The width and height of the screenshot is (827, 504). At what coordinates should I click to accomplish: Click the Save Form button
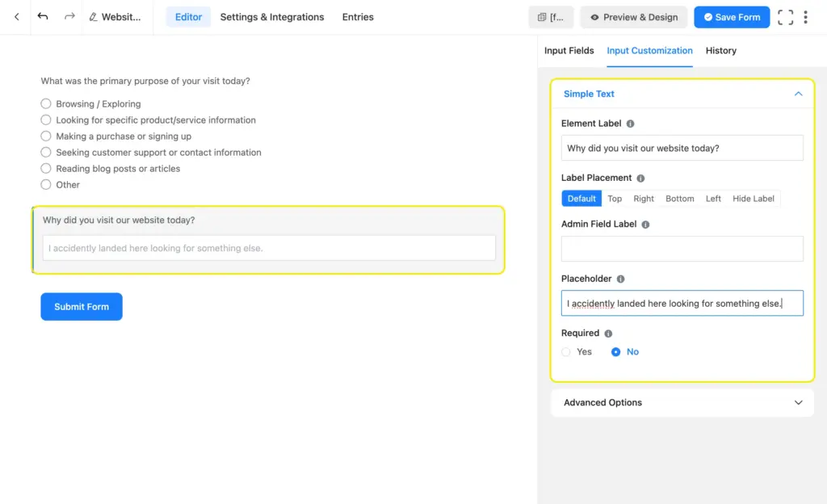(x=732, y=16)
